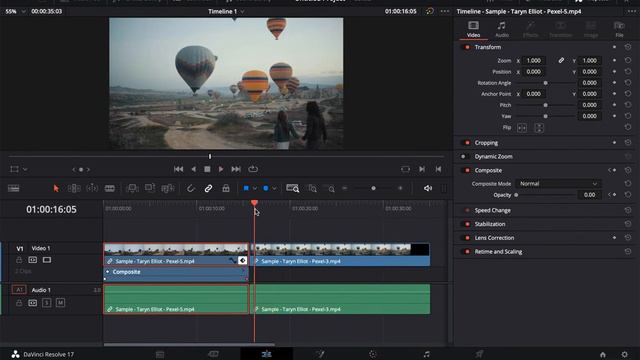Expand the Cropping section header
This screenshot has height=360, width=640.
pyautogui.click(x=486, y=143)
